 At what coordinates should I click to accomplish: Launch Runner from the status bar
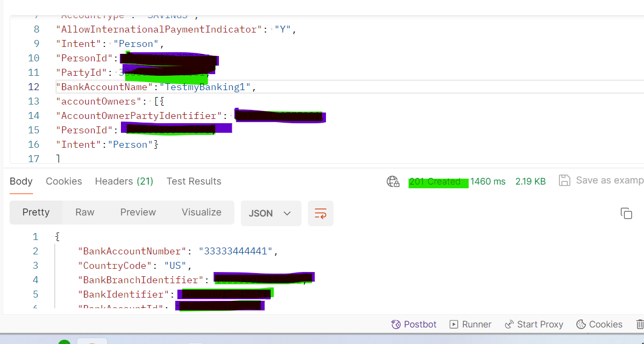click(470, 324)
